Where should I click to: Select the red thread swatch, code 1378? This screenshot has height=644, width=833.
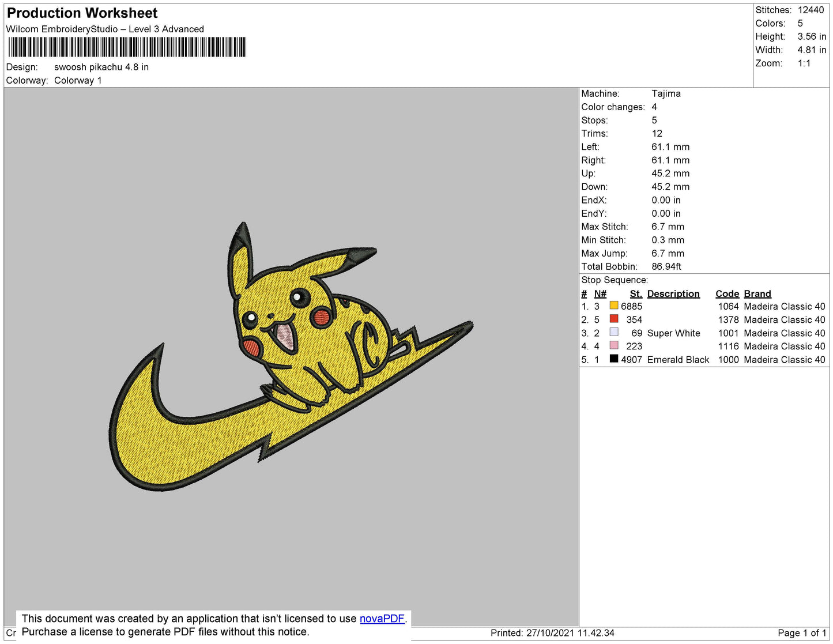click(614, 319)
